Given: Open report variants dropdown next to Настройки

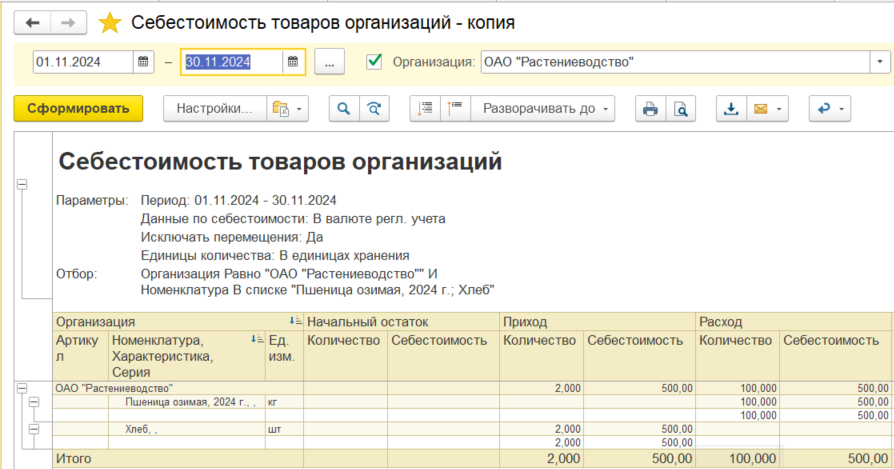Looking at the screenshot, I should pyautogui.click(x=287, y=108).
